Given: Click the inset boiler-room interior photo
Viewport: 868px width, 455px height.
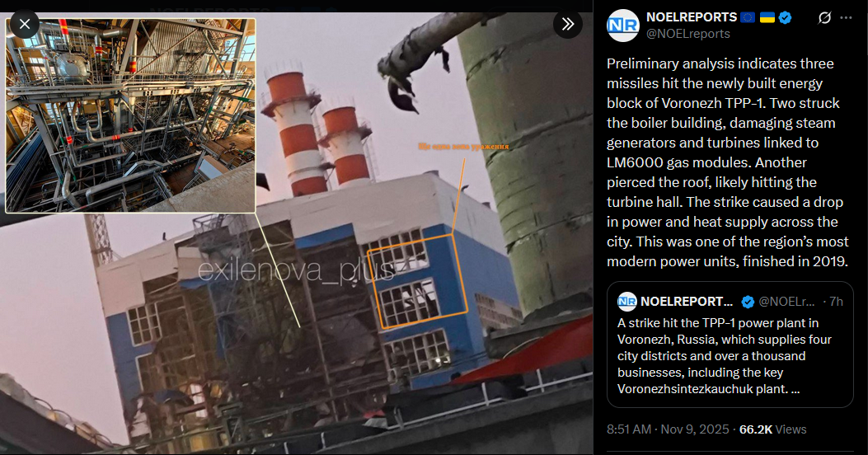Looking at the screenshot, I should [130, 115].
